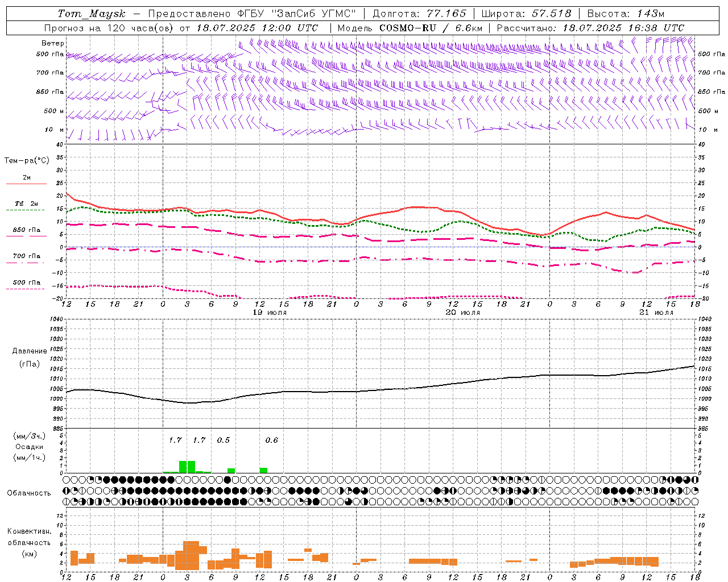
Task: Click the Давление pressure panel label
Action: click(x=30, y=351)
